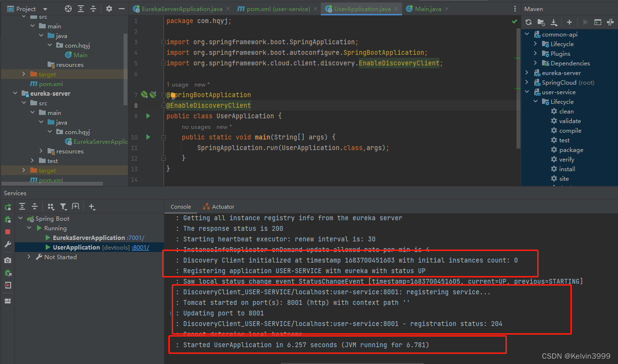Reload all Maven projects
Viewport: 618px width, 364px height.
pyautogui.click(x=529, y=22)
